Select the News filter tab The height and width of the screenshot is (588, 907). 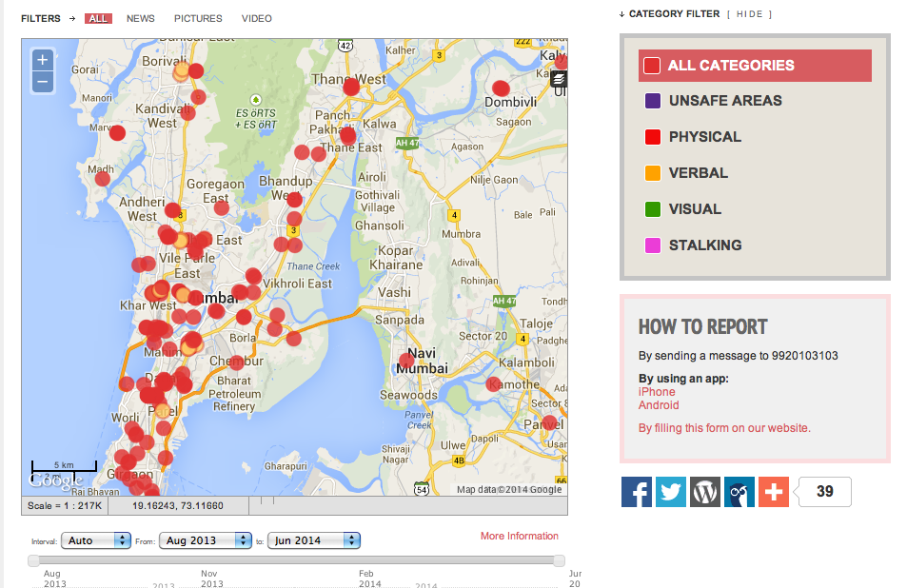click(141, 18)
